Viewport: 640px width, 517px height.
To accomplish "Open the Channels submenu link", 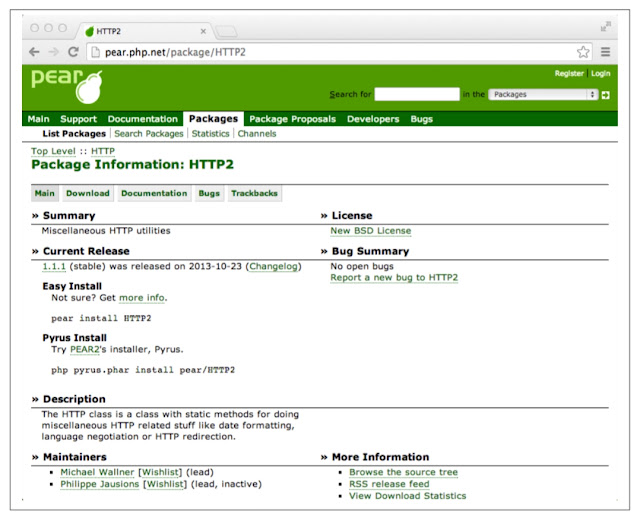I will 257,133.
